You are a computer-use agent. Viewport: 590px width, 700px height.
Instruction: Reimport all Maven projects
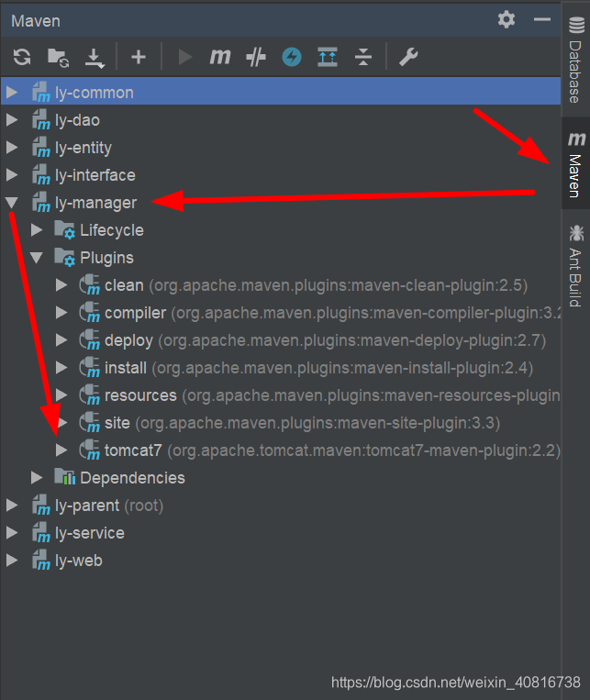tap(22, 57)
